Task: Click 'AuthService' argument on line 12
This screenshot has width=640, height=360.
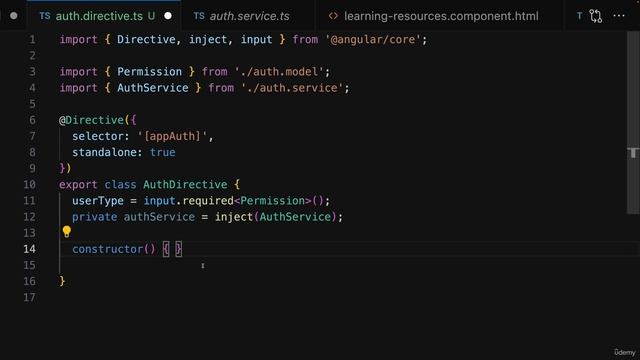Action: [x=295, y=217]
